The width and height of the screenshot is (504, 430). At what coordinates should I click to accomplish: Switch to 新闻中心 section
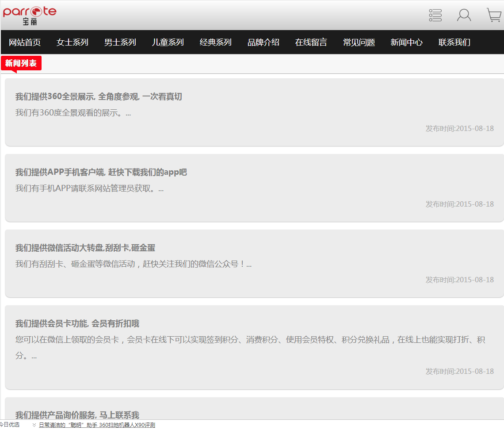tap(407, 42)
